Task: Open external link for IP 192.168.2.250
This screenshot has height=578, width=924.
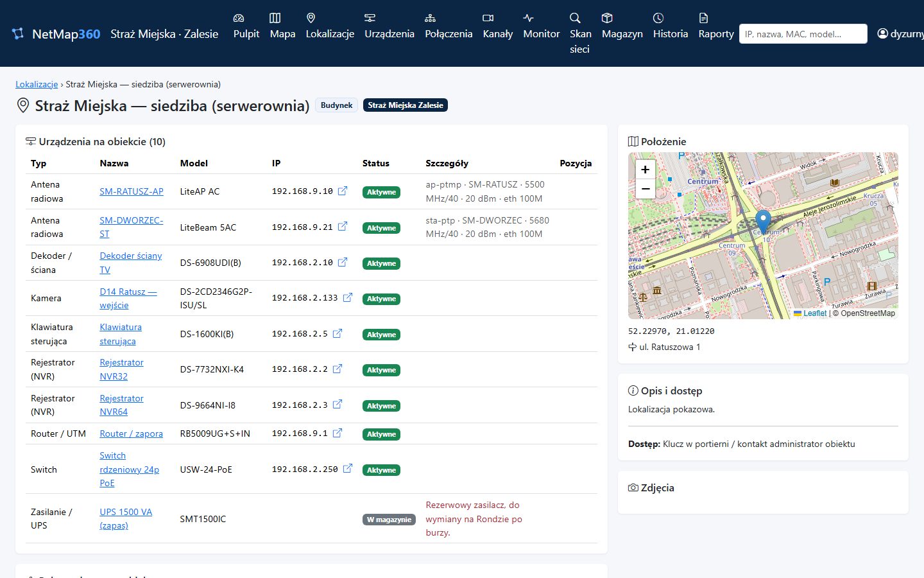Action: tap(348, 469)
